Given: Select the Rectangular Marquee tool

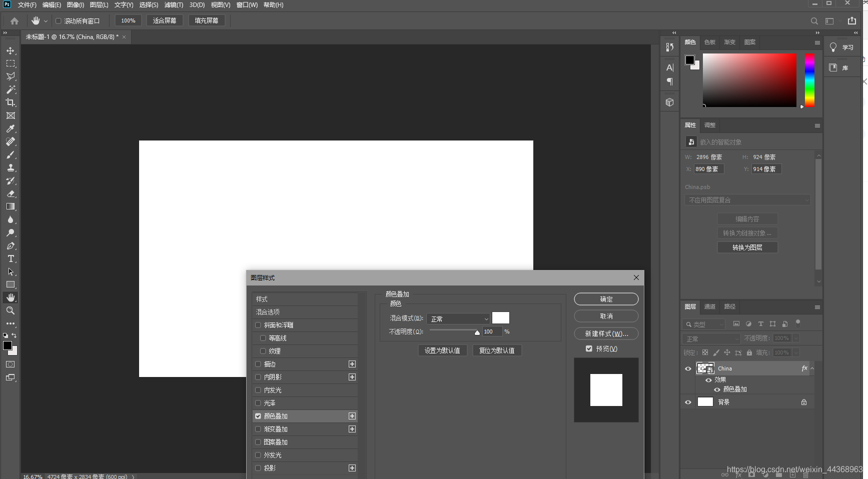Looking at the screenshot, I should (11, 63).
